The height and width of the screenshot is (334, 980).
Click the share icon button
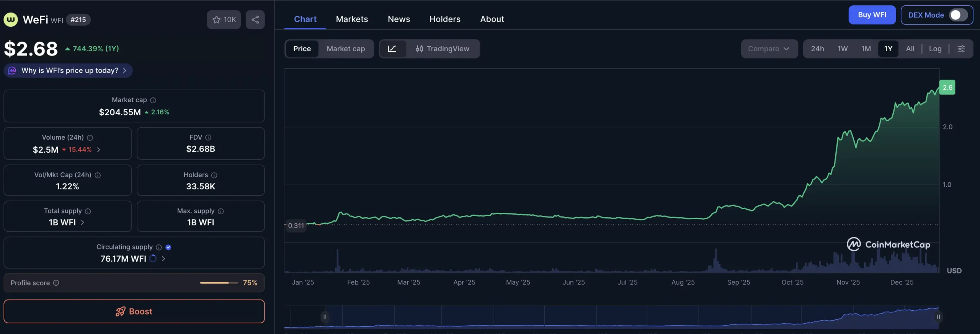point(255,20)
